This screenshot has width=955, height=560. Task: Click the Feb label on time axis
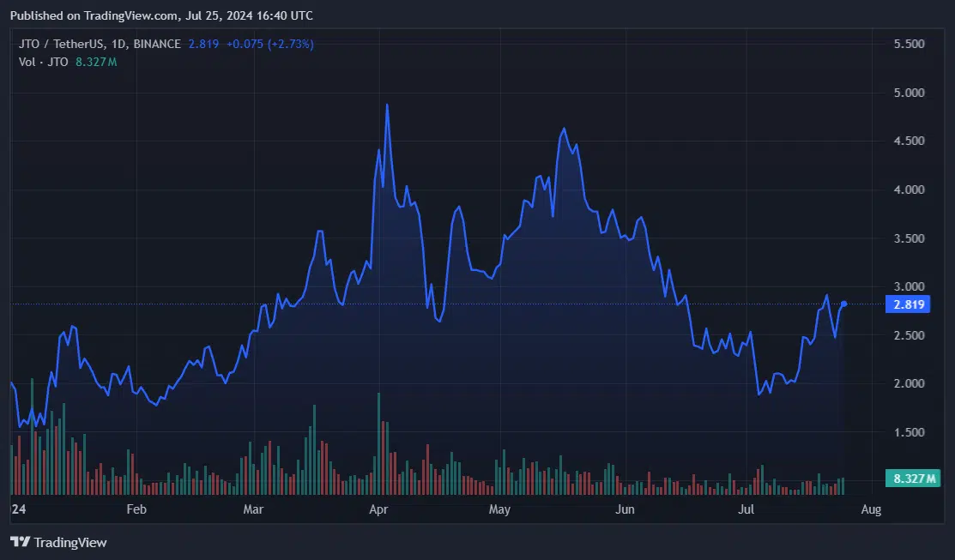click(x=136, y=509)
